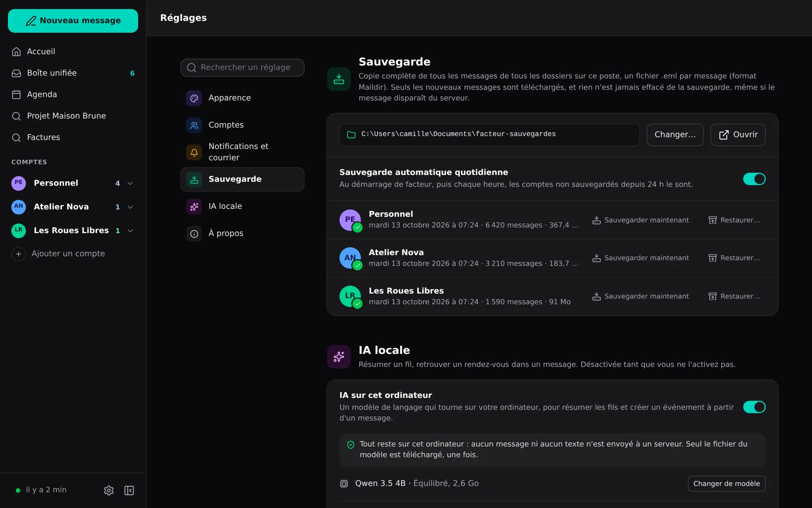This screenshot has height=508, width=812.
Task: Expand Les Roues Libres account chevron
Action: [130, 231]
